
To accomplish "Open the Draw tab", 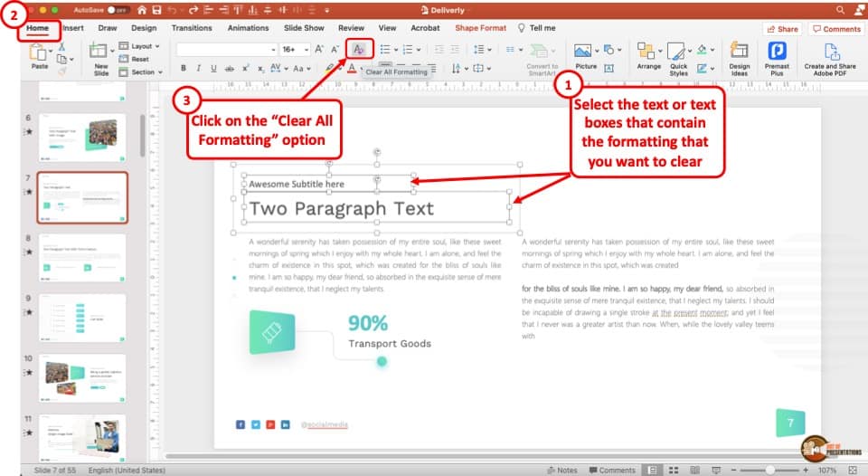I will pyautogui.click(x=108, y=28).
